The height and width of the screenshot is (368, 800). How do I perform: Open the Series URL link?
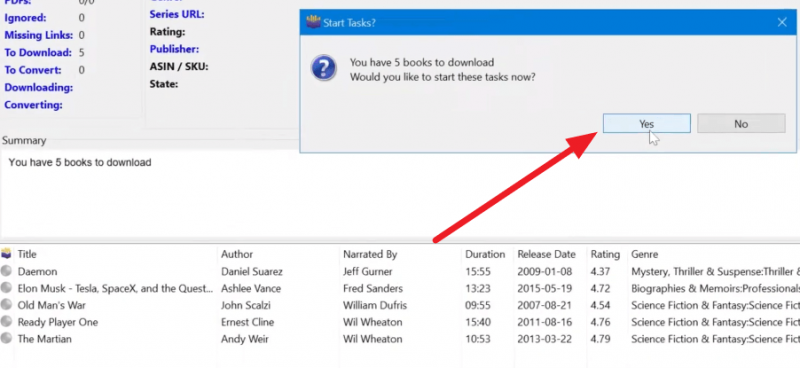tap(177, 14)
